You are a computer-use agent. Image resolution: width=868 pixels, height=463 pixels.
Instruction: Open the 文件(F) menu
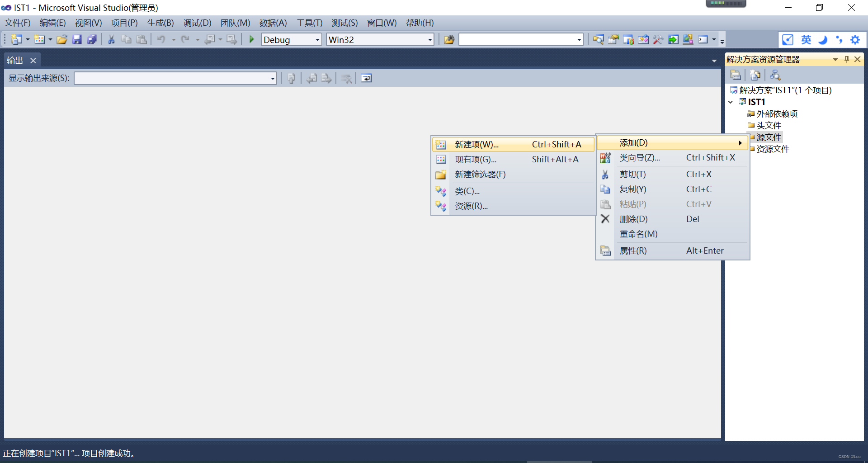tap(18, 23)
